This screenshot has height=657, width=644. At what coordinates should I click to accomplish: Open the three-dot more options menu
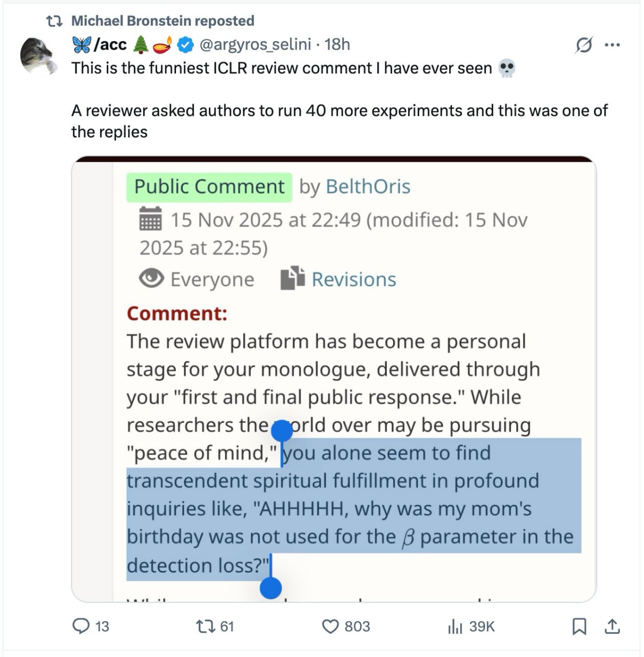coord(612,45)
